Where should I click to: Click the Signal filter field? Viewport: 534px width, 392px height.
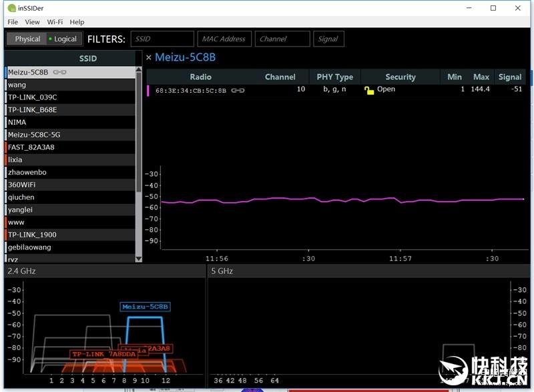[x=328, y=39]
